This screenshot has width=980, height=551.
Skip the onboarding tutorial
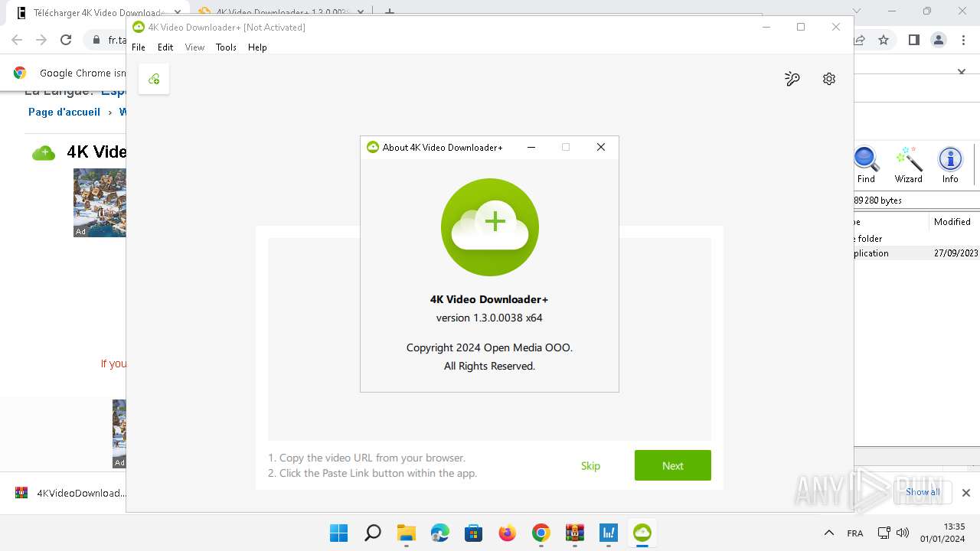pyautogui.click(x=590, y=465)
